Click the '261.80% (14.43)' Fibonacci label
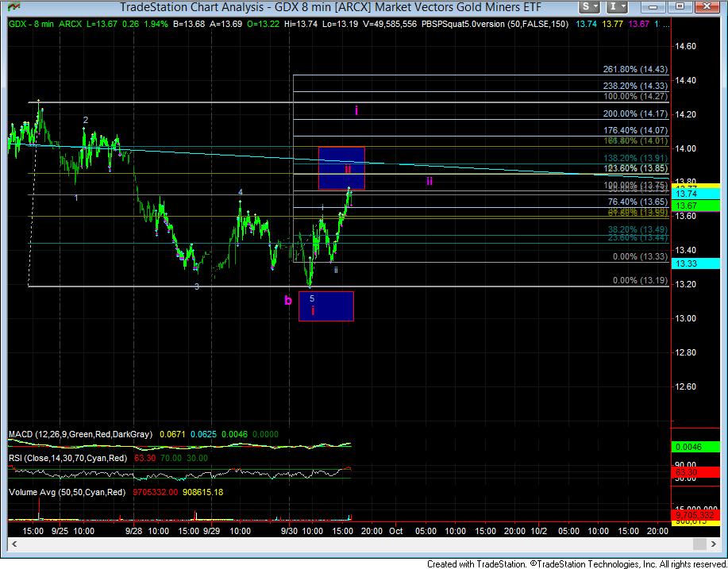 pyautogui.click(x=635, y=69)
